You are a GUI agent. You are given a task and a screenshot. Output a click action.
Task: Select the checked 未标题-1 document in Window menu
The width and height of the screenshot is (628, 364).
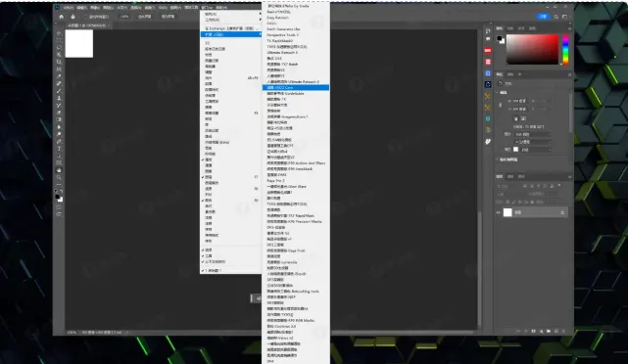tap(230, 271)
